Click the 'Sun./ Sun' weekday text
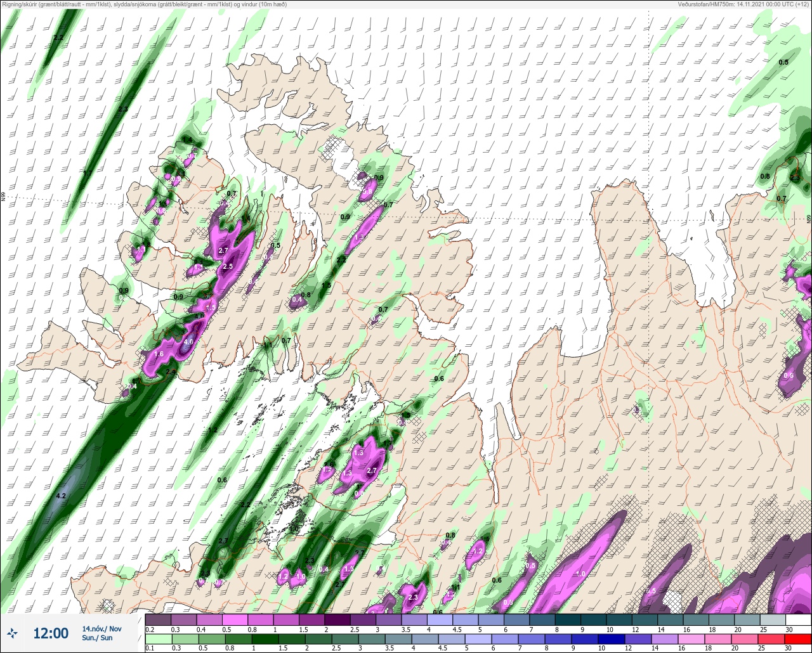Screen dimensions: 812x653 97,638
